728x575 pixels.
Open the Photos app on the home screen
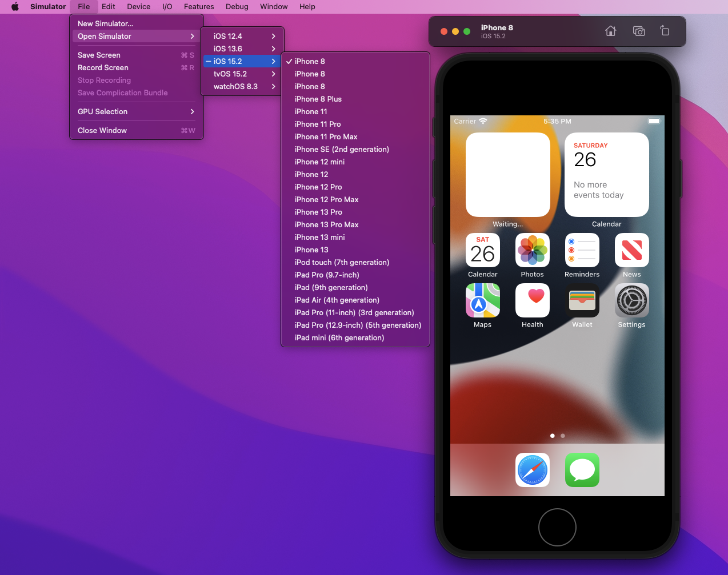[x=532, y=250]
